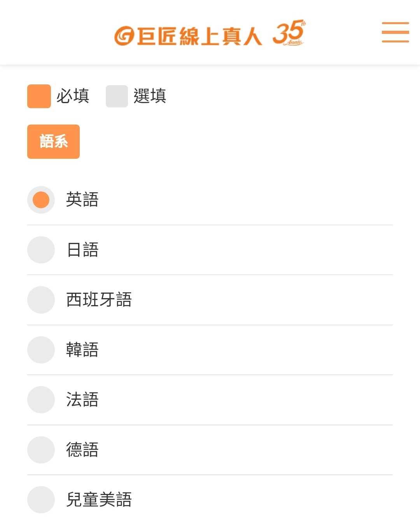Select the 日語 radio button
The height and width of the screenshot is (532, 420).
[x=41, y=250]
